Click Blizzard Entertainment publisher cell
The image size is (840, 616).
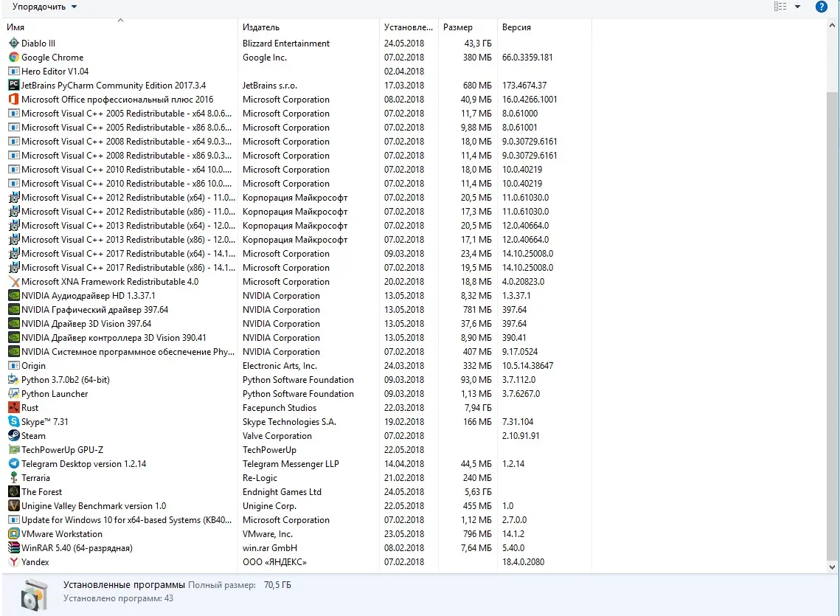click(286, 44)
